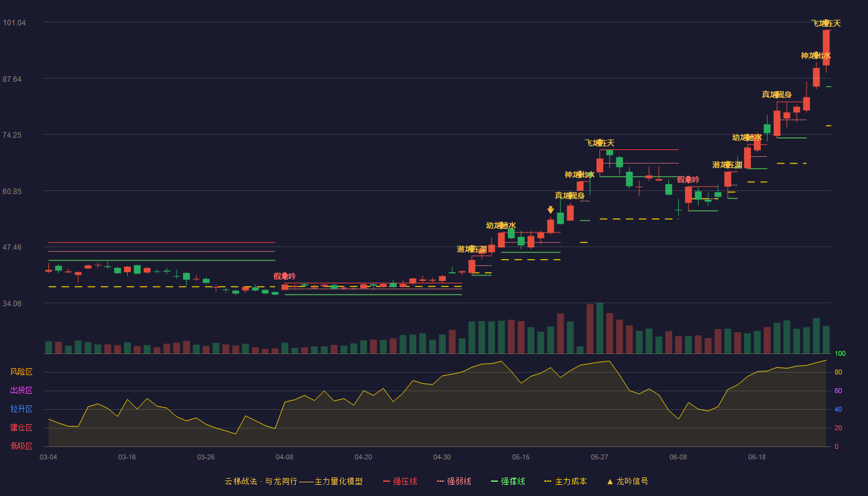This screenshot has width=868, height=496.
Task: Select the 风险区 zone label
Action: pyautogui.click(x=21, y=372)
